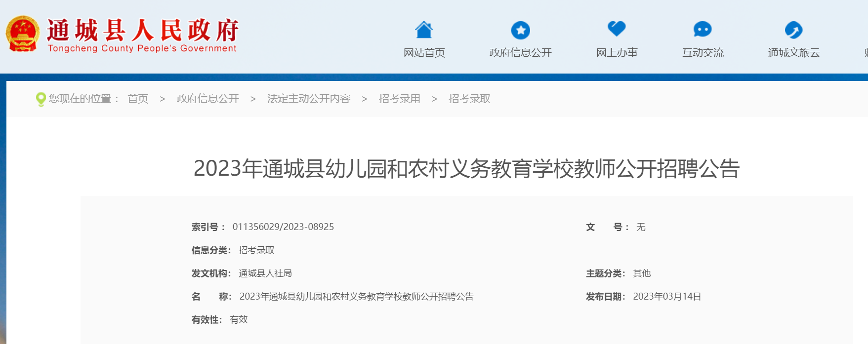The width and height of the screenshot is (868, 344).
Task: Select 互动交流 in the navigation bar
Action: (703, 53)
